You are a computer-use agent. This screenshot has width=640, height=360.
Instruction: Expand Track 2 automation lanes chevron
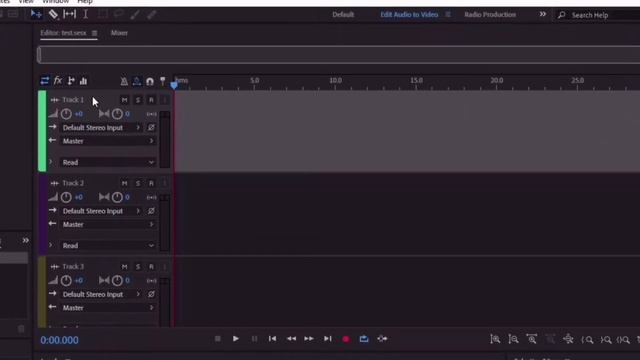[51, 245]
